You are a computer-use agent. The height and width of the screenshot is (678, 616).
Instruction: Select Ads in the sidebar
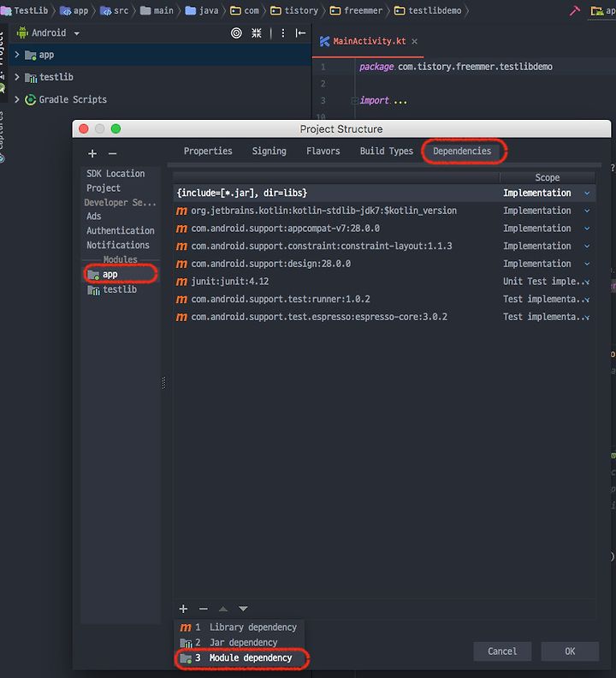(x=94, y=217)
